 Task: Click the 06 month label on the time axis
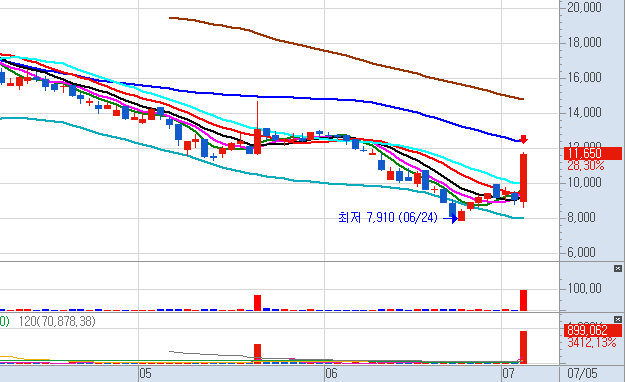coord(331,374)
